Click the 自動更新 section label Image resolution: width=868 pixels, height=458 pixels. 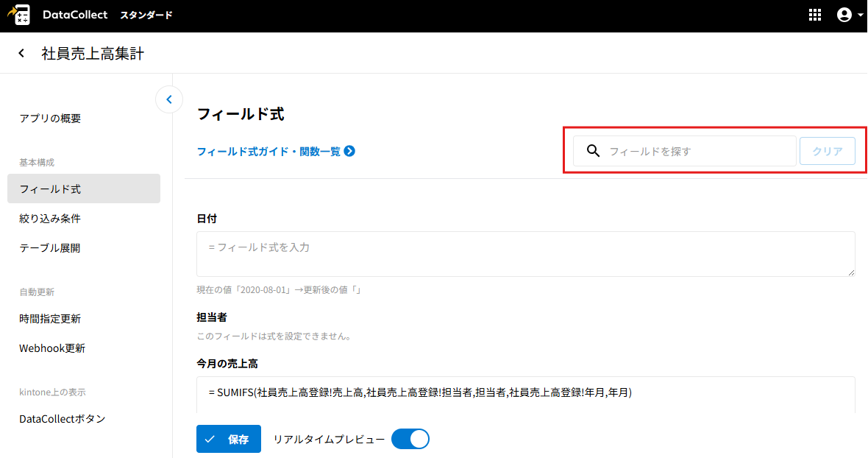37,292
